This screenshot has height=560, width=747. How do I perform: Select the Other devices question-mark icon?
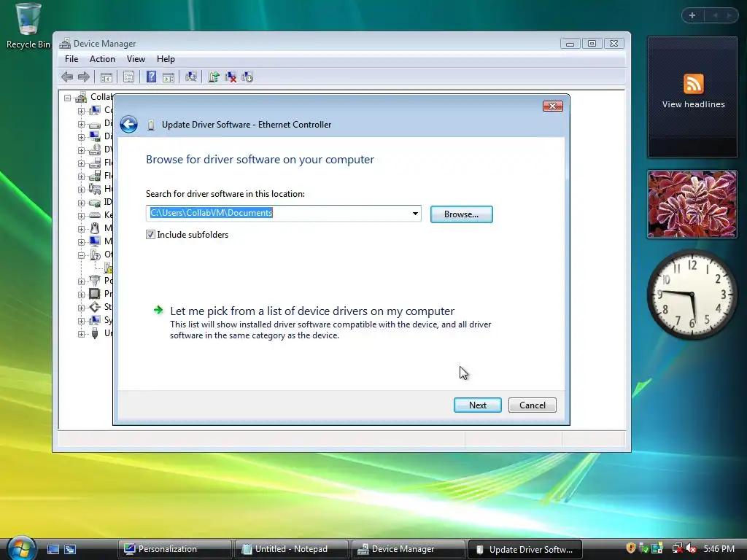click(x=95, y=254)
